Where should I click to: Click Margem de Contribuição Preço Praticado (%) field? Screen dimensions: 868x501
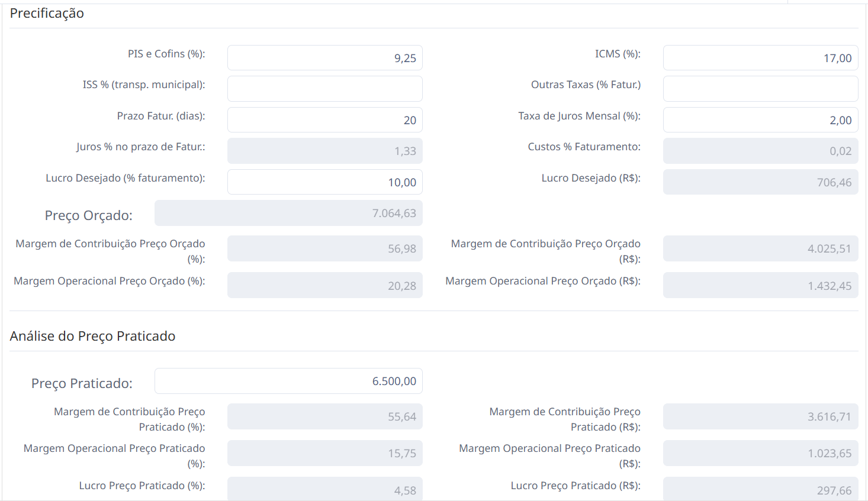[x=324, y=416]
